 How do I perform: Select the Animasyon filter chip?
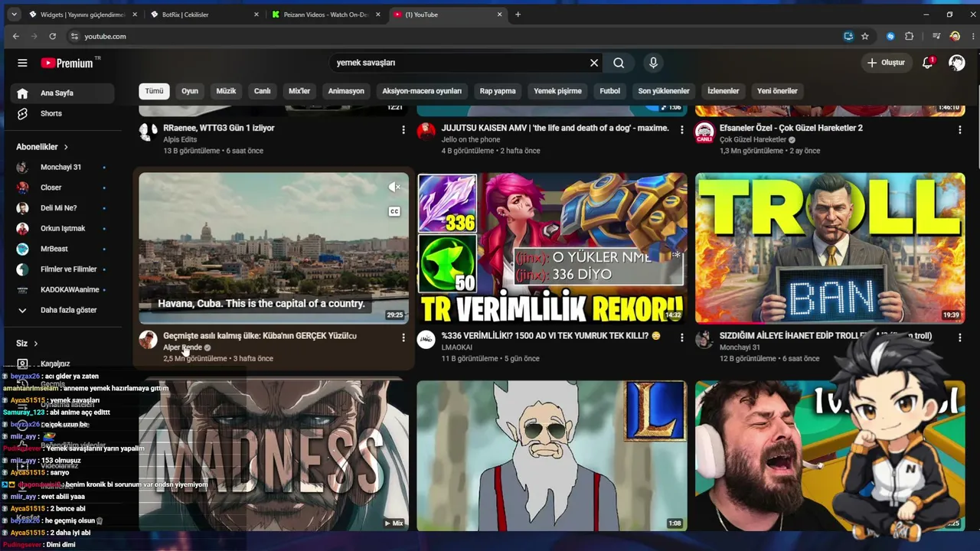point(346,91)
